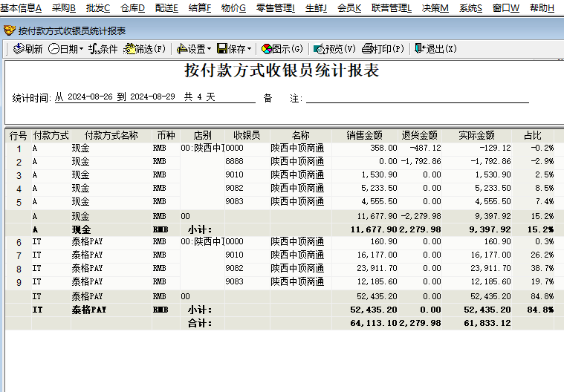564x392 pixels.
Task: Select row 7 泰格PAY cashier 9010
Action: tap(234, 255)
